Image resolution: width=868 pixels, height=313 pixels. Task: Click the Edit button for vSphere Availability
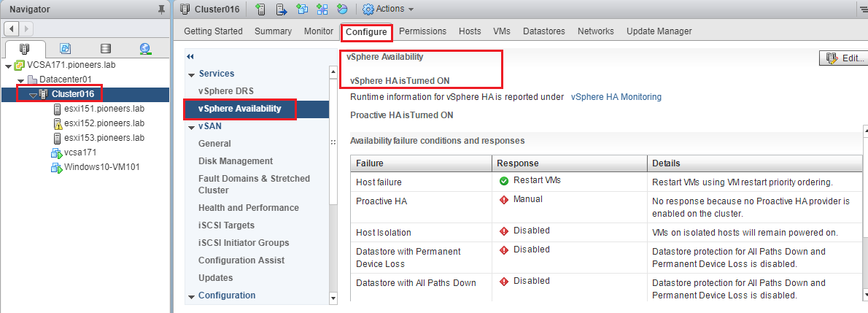843,58
